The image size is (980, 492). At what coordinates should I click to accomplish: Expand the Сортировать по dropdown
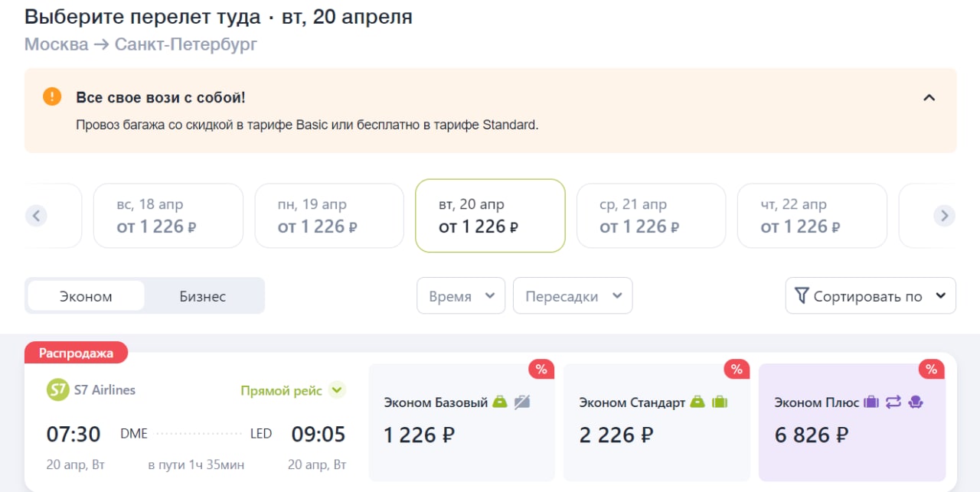tap(871, 295)
